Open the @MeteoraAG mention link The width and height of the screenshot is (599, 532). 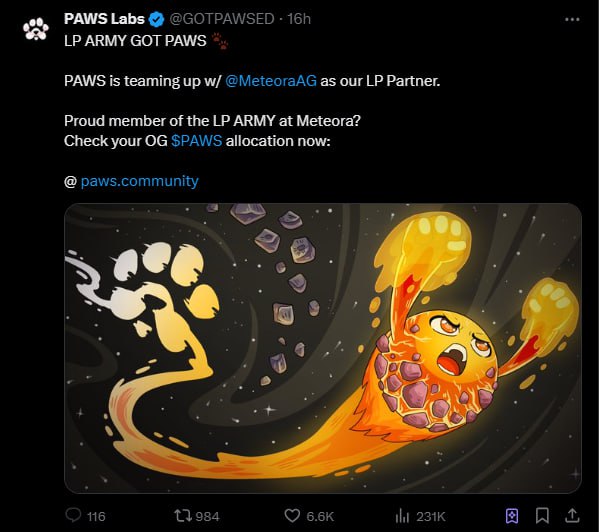(x=271, y=81)
